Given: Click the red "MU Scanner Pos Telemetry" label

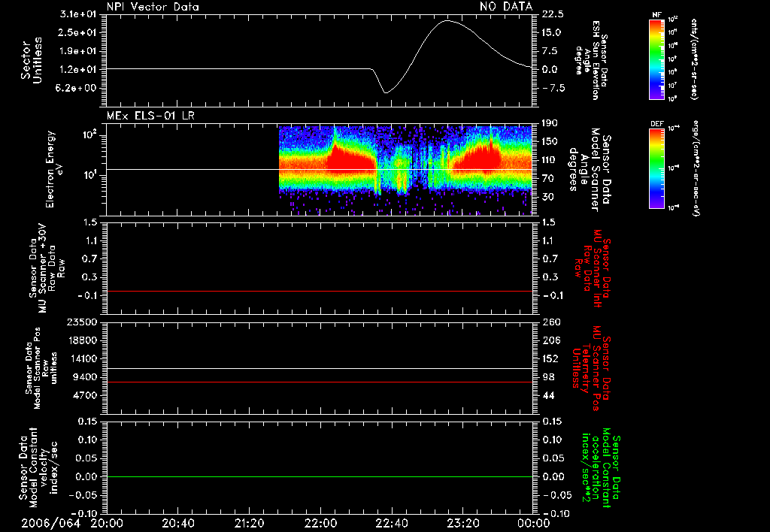Looking at the screenshot, I should click(x=591, y=368).
